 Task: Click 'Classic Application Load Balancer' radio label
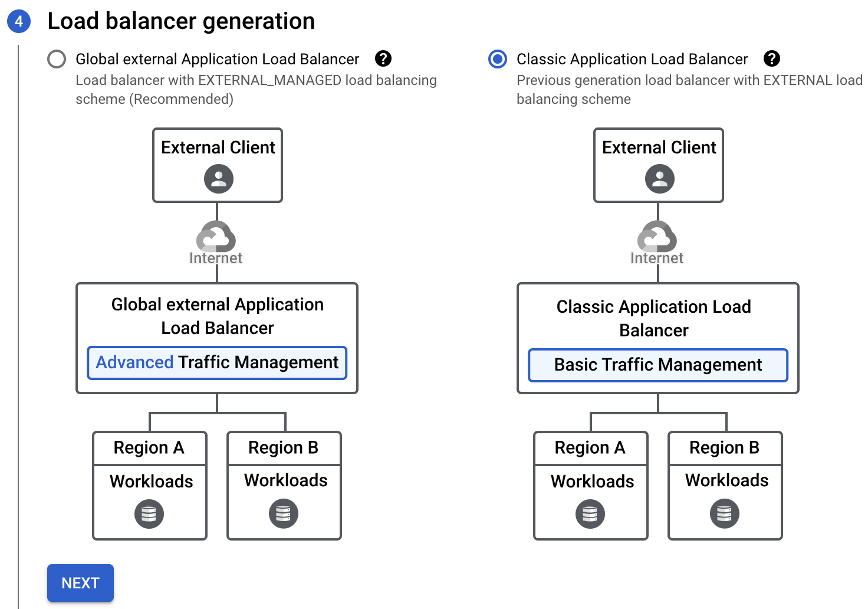coord(632,59)
